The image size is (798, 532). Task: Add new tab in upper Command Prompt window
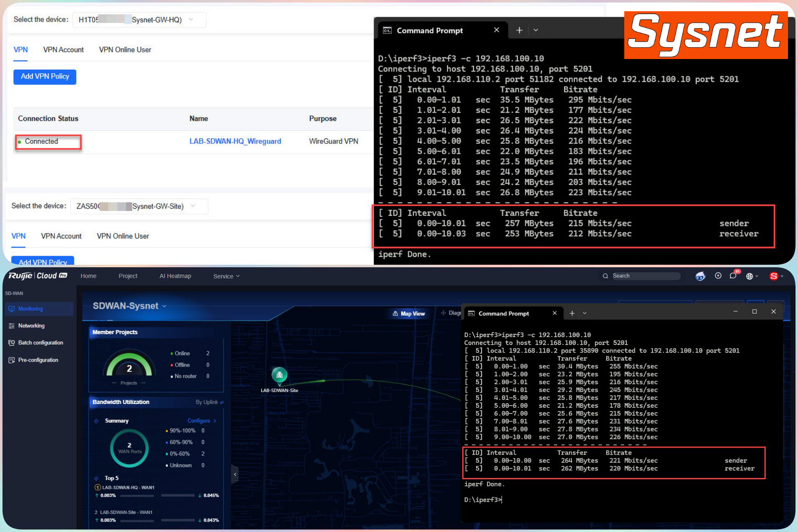tap(519, 30)
